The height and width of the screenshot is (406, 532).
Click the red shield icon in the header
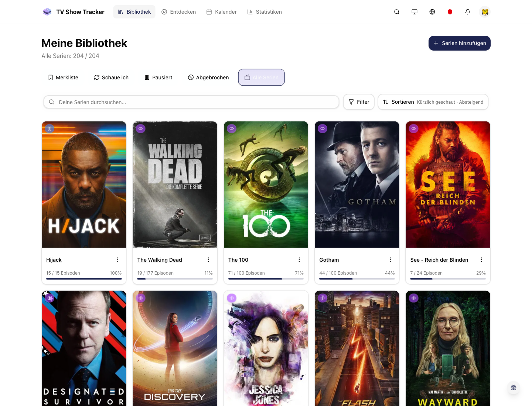450,12
